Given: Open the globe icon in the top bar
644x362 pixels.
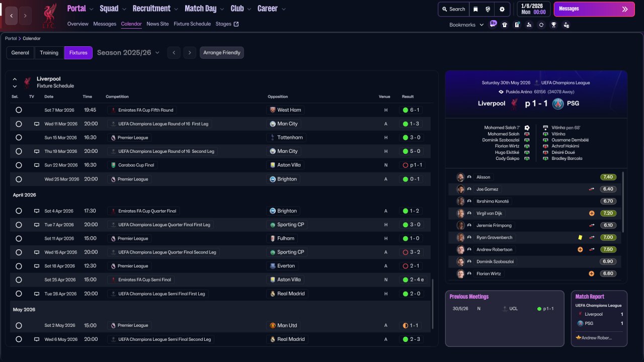Looking at the screenshot, I should (x=488, y=9).
